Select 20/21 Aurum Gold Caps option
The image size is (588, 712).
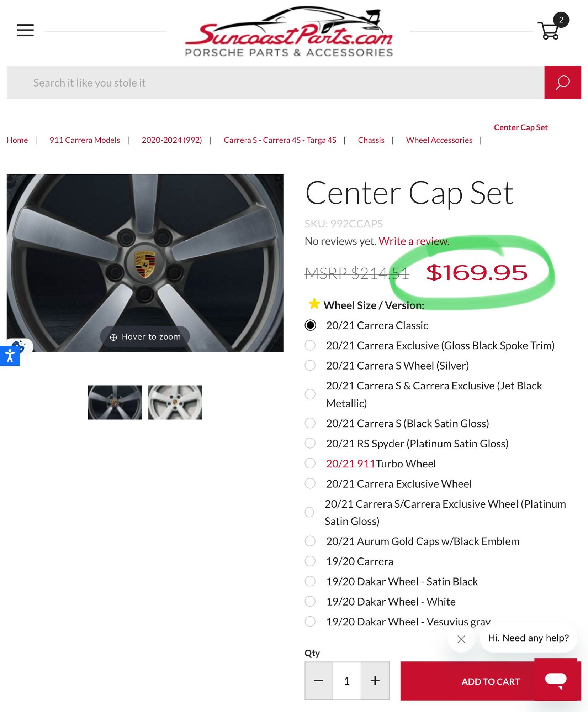pos(310,541)
